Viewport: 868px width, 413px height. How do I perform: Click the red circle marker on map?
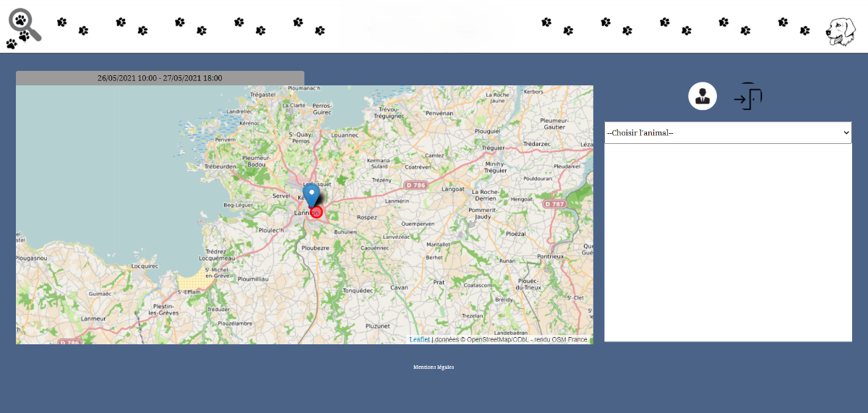point(316,212)
